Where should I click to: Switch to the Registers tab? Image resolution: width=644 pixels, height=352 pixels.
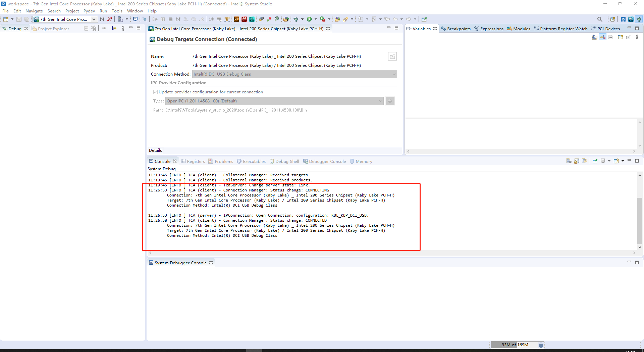196,161
